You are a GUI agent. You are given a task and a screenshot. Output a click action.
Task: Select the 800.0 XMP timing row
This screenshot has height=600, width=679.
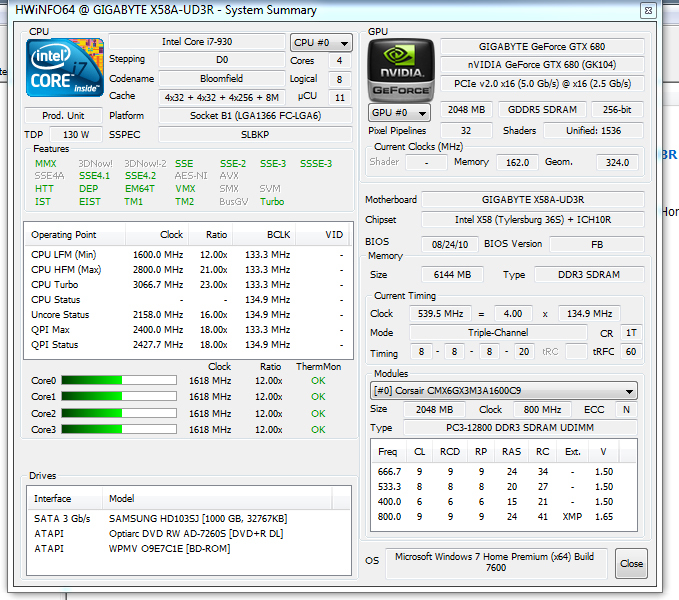(504, 516)
